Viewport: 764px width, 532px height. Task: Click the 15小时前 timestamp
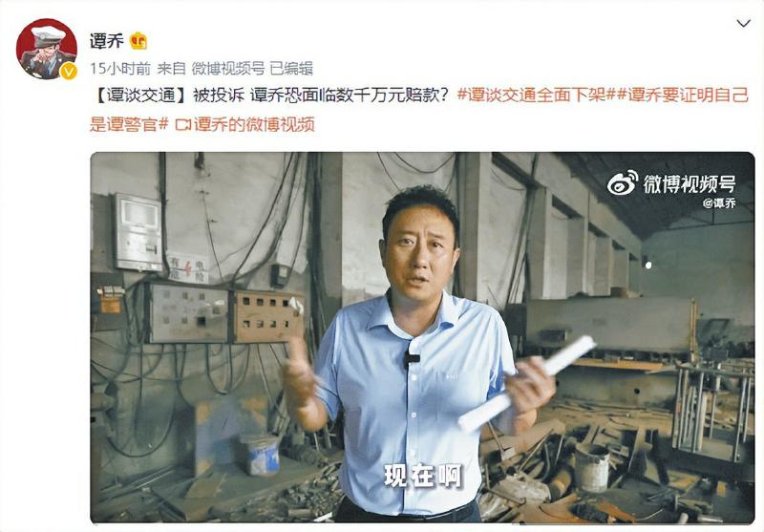click(x=120, y=69)
